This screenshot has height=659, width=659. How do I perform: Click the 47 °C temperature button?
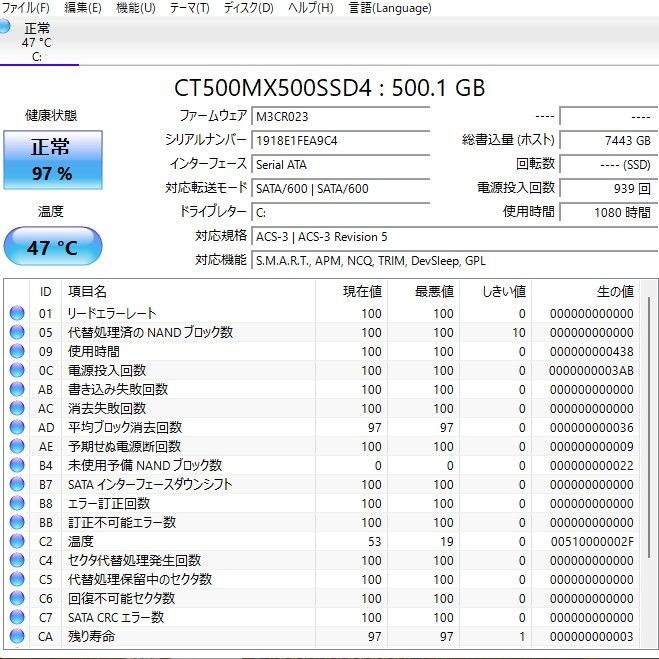(x=53, y=247)
